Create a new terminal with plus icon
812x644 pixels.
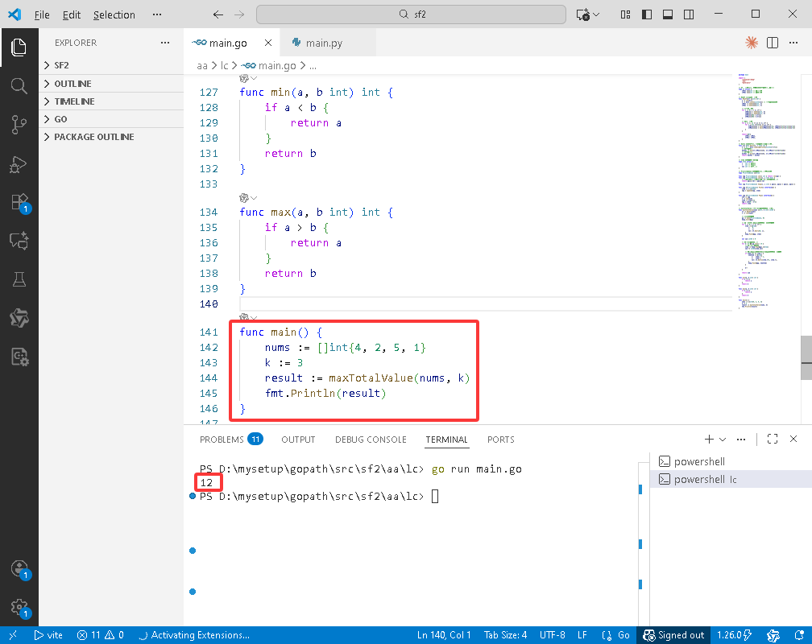coord(709,439)
